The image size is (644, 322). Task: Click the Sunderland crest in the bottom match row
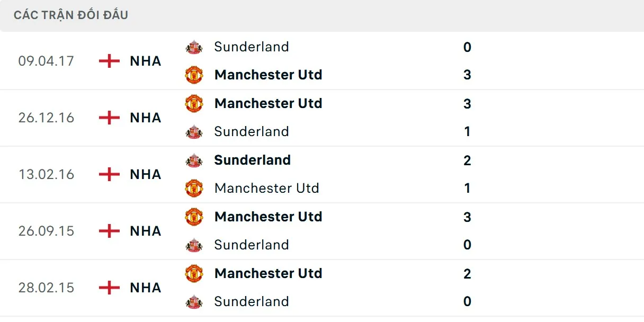pos(194,301)
